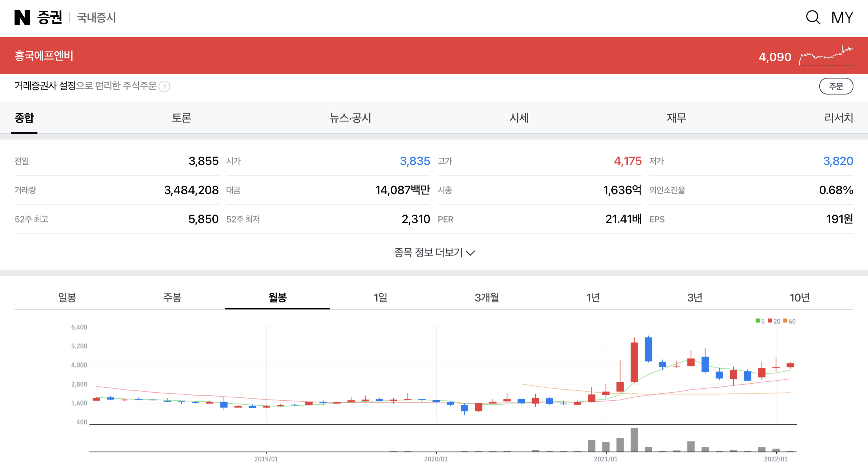Click the green 5 moving average legend
The height and width of the screenshot is (469, 868).
(x=760, y=321)
